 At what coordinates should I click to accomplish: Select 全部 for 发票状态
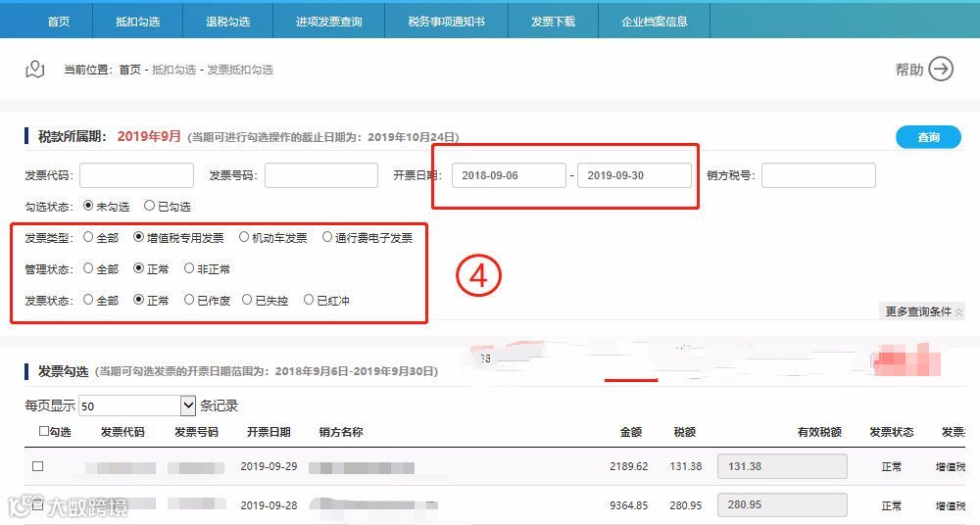[x=88, y=300]
